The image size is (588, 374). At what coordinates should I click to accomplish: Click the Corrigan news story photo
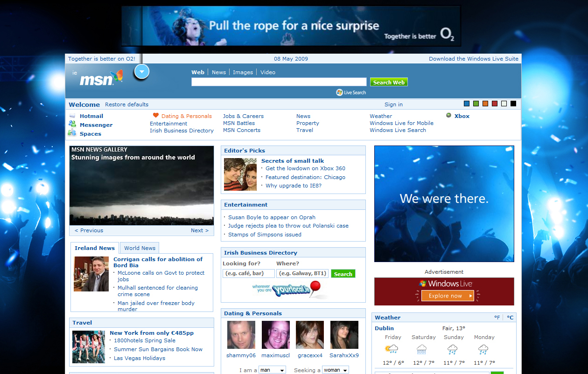[x=91, y=274]
